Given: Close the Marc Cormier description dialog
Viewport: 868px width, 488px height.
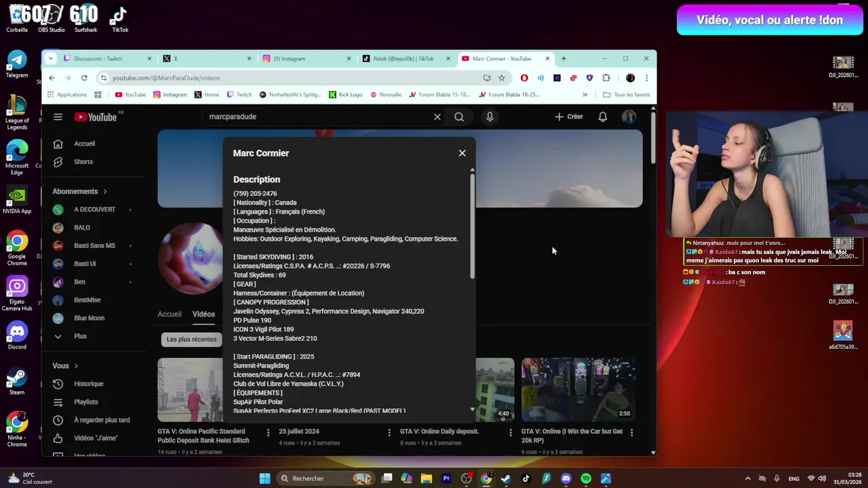Looking at the screenshot, I should click(462, 153).
